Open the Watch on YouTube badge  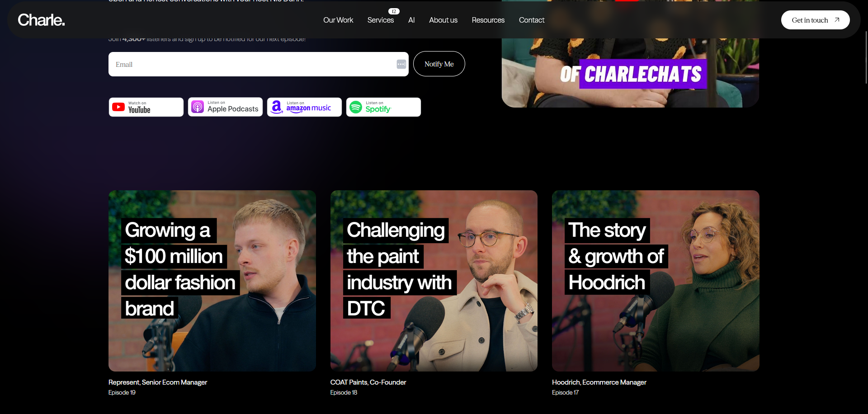[x=146, y=107]
